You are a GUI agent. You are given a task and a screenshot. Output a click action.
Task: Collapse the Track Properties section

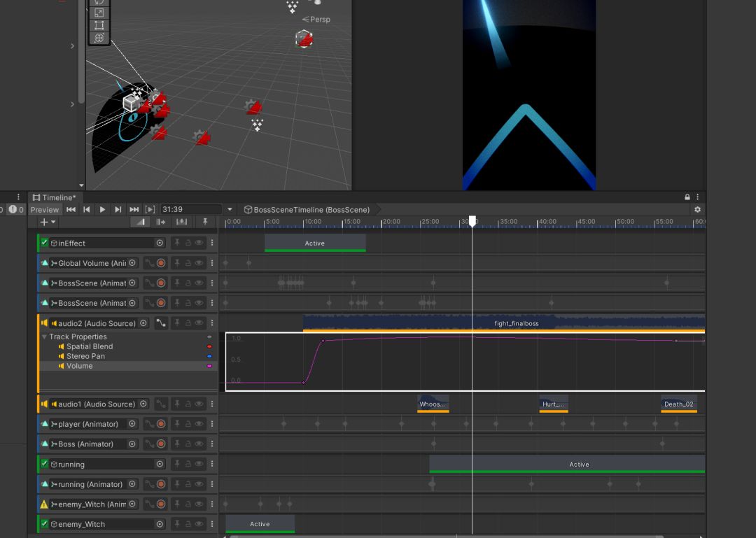[x=45, y=337]
